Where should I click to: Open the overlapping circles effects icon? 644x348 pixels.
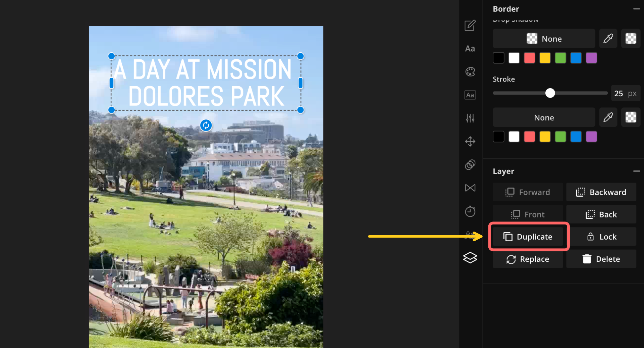tap(470, 164)
